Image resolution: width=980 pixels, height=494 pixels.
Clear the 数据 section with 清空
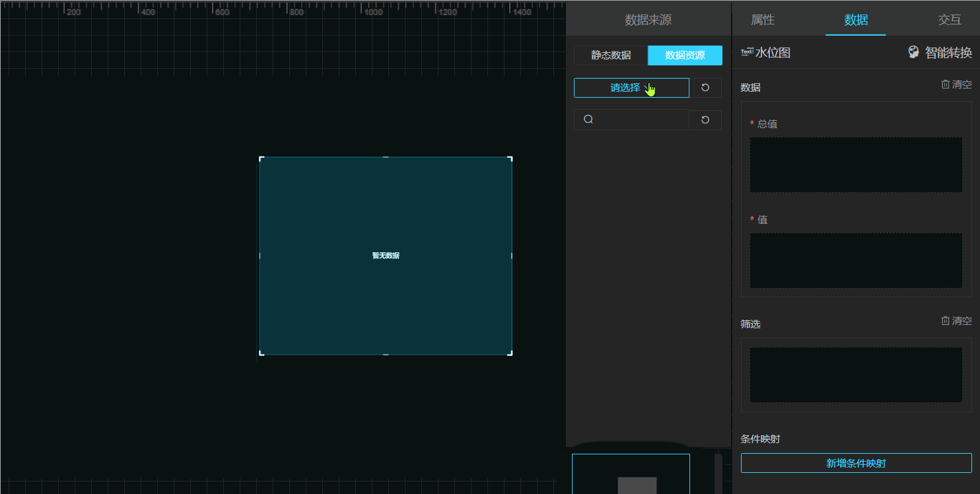coord(956,85)
